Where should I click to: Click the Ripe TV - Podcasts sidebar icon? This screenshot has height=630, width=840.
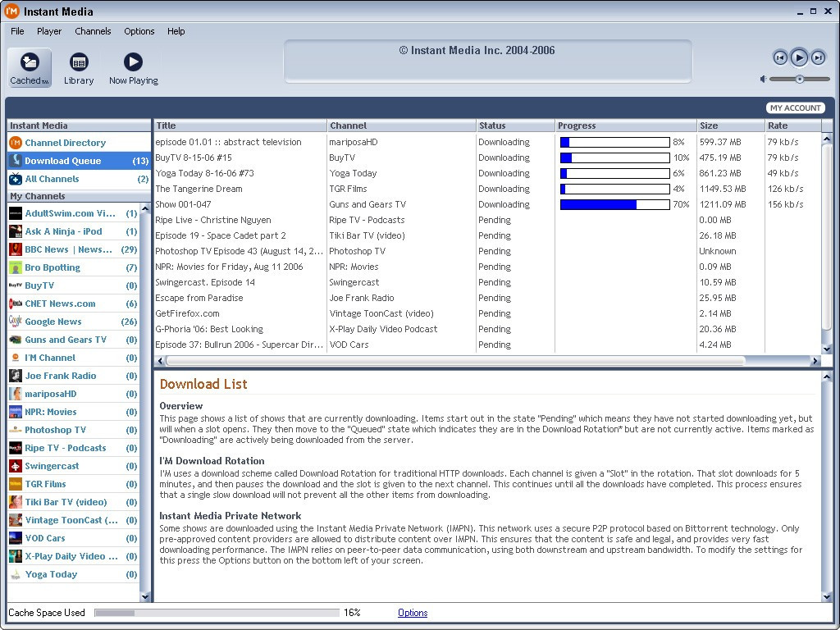pos(16,448)
